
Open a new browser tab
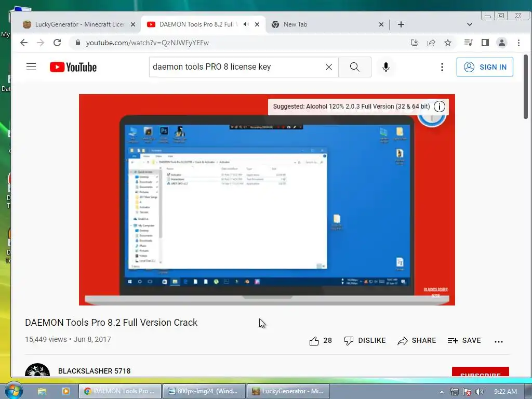401,24
